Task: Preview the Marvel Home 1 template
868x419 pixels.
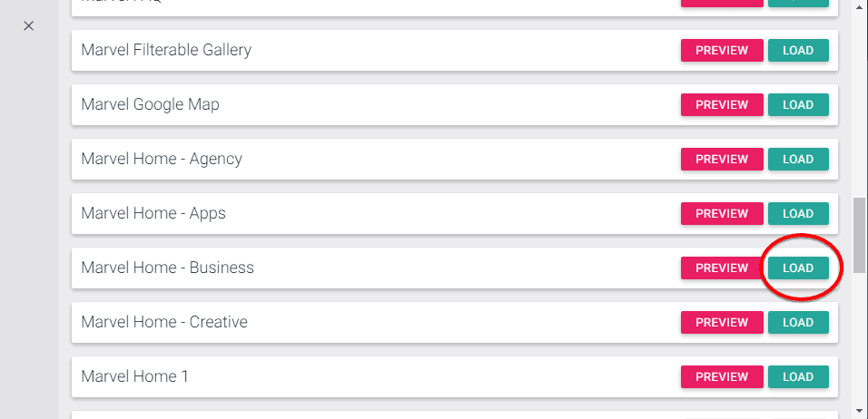Action: [x=722, y=377]
